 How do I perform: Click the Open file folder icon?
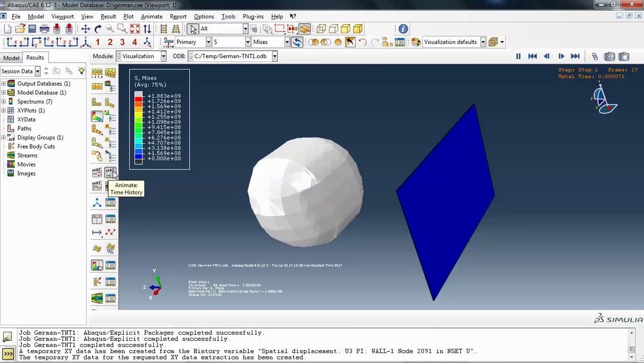click(x=20, y=29)
